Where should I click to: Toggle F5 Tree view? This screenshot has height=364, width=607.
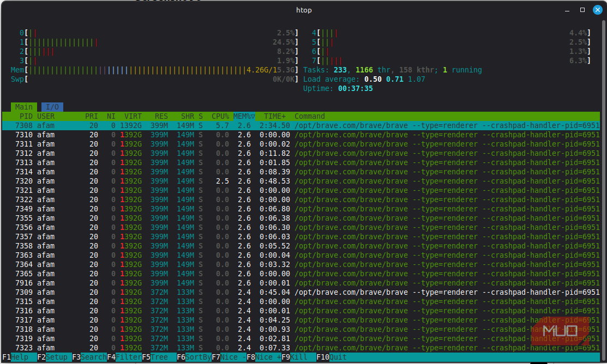tap(159, 357)
